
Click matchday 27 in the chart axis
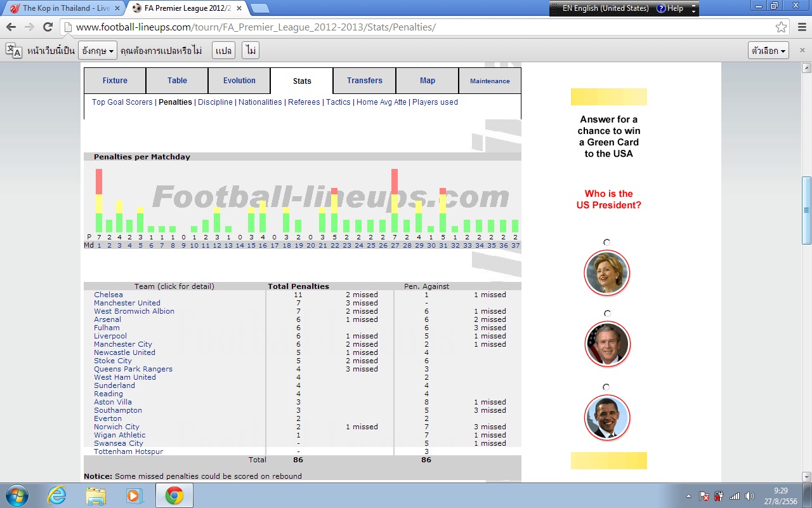[x=395, y=246]
